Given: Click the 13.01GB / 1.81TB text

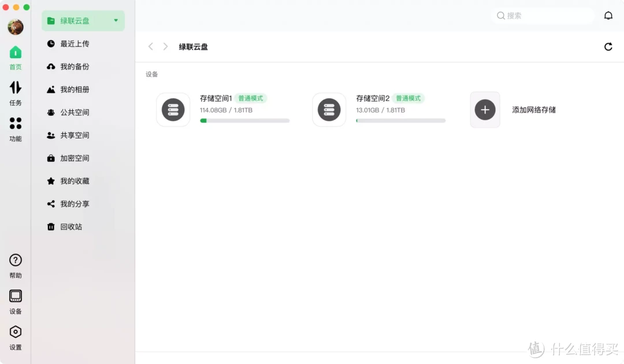Looking at the screenshot, I should [380, 110].
